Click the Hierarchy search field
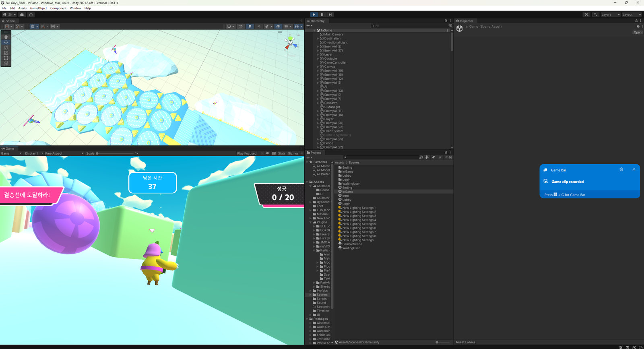The image size is (644, 349). (x=409, y=26)
